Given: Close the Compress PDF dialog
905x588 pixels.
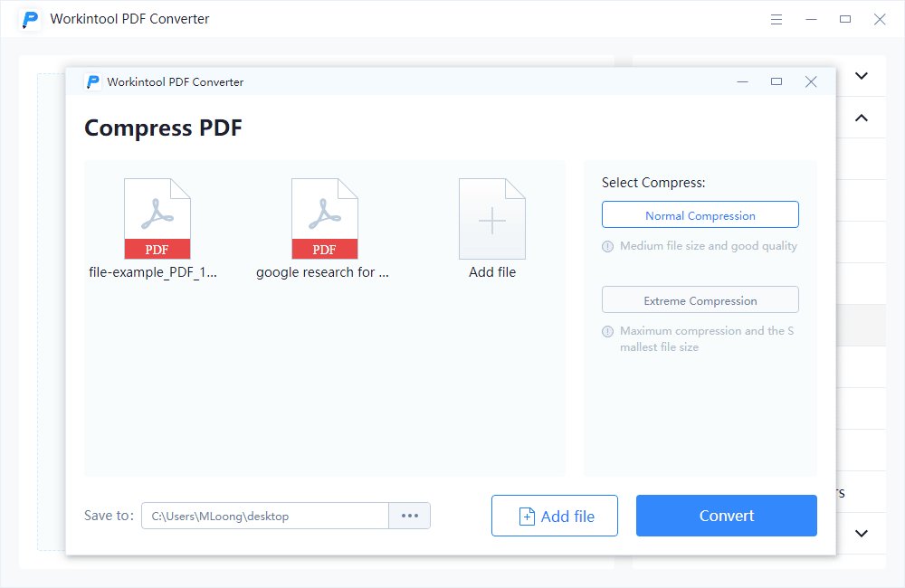Looking at the screenshot, I should point(811,82).
